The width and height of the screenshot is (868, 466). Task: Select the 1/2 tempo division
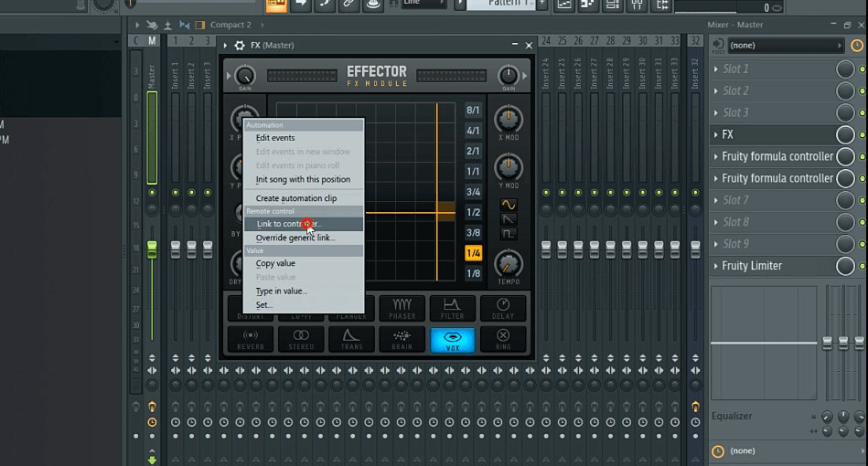[473, 212]
